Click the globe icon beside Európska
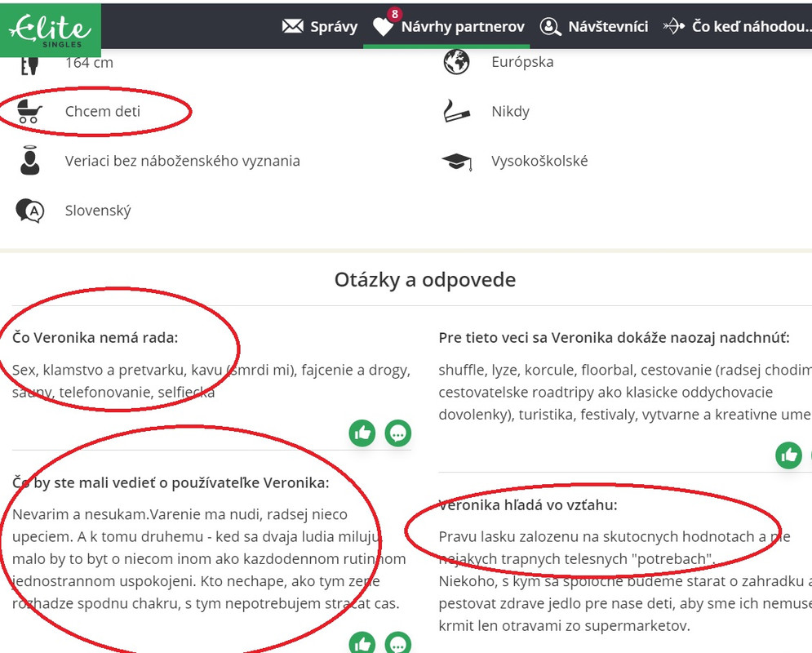This screenshot has height=653, width=812. tap(456, 62)
